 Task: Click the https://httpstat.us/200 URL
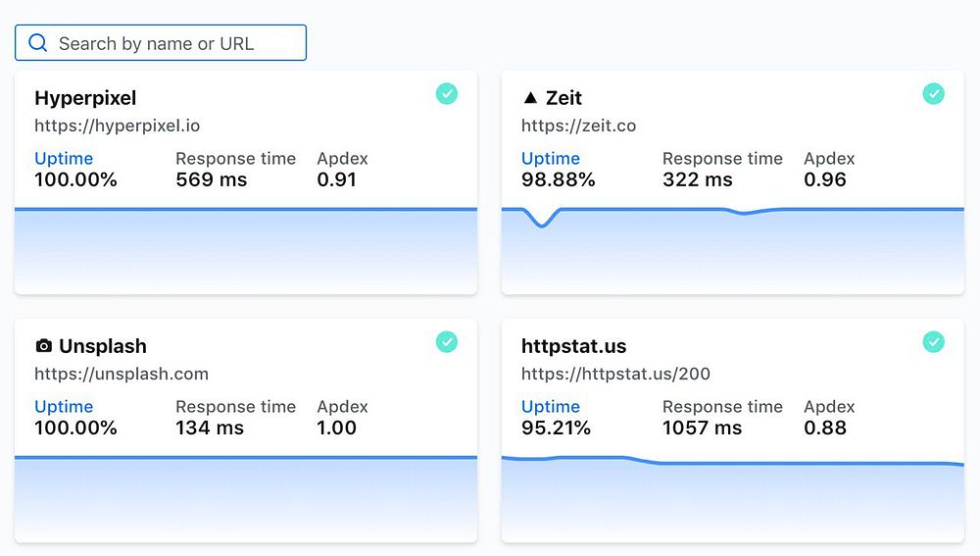click(x=615, y=374)
